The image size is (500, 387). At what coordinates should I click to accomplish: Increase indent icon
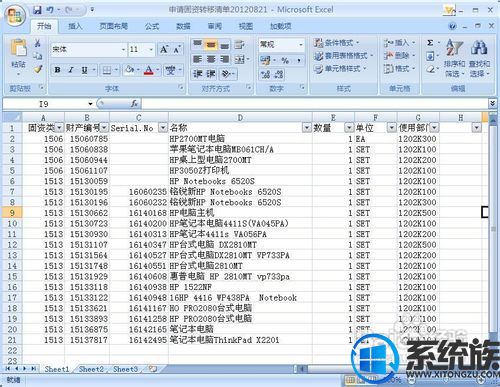[211, 74]
